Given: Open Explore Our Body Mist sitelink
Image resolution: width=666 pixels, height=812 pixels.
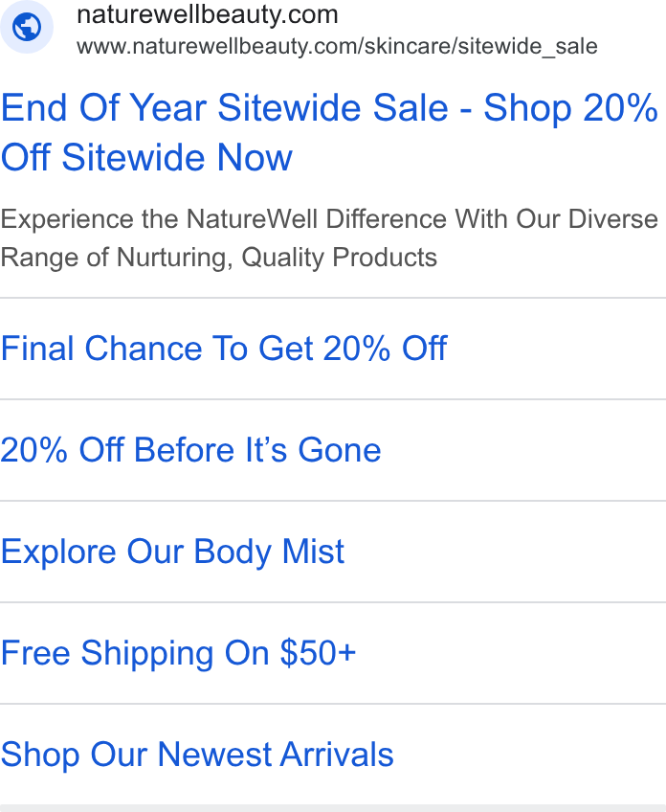Looking at the screenshot, I should [172, 553].
